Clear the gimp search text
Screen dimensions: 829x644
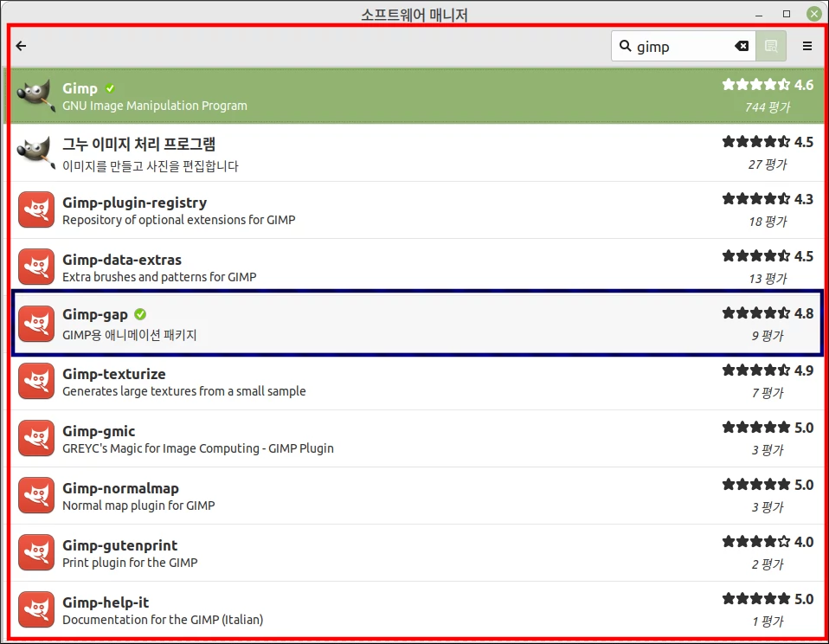[742, 46]
